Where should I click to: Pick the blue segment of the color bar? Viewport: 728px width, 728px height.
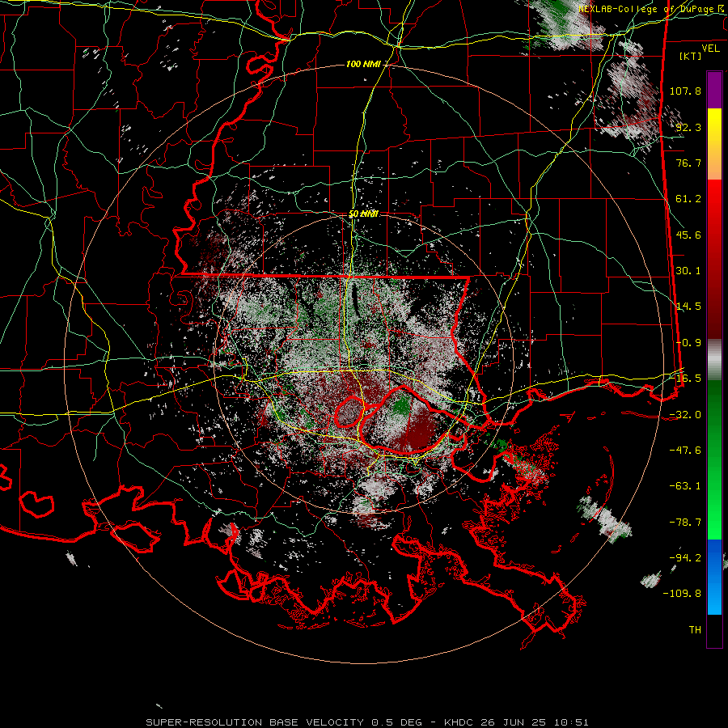click(x=714, y=577)
